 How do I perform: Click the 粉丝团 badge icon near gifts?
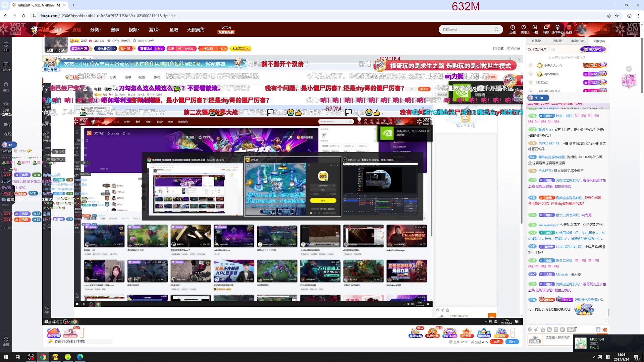tap(467, 333)
